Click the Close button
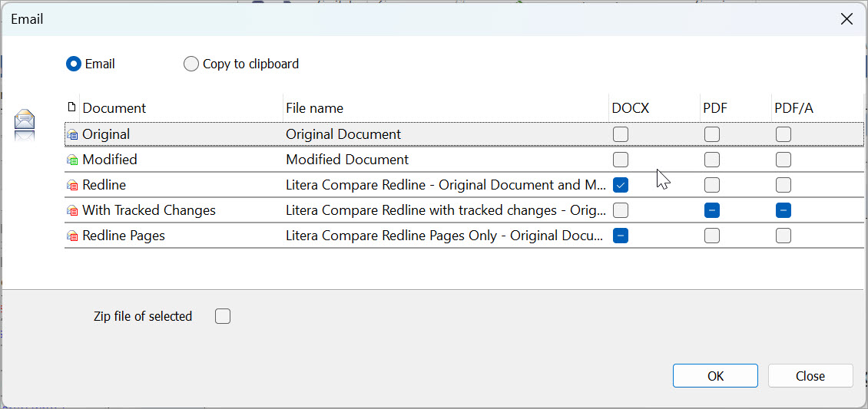 (810, 376)
